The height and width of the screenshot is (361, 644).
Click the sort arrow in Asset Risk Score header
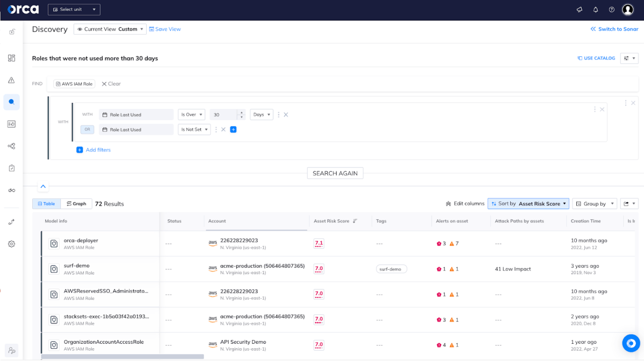coord(355,221)
